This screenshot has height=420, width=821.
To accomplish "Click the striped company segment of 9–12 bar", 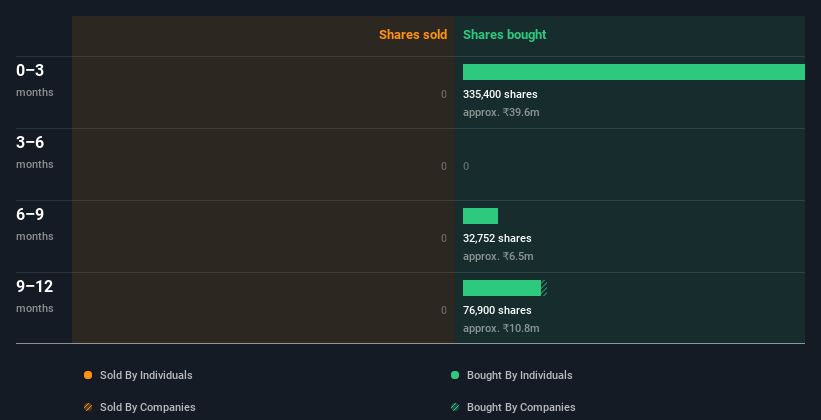I will pyautogui.click(x=544, y=288).
